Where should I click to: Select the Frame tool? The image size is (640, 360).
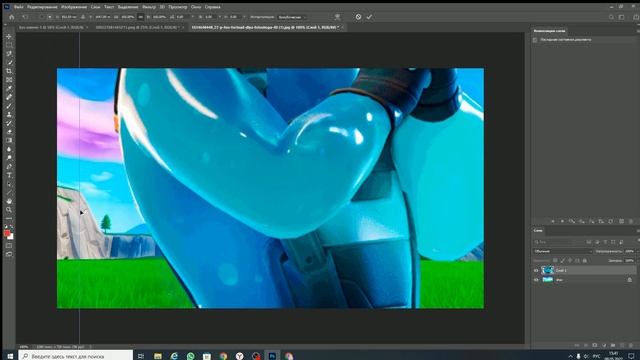9,80
